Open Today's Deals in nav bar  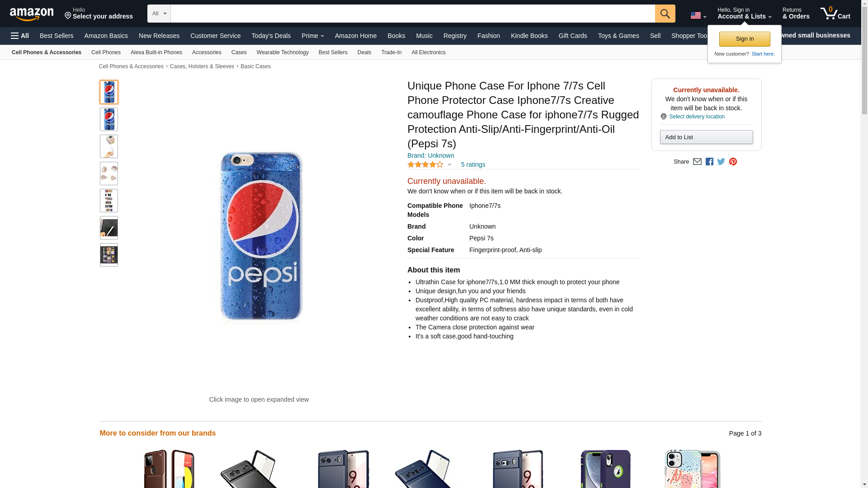coord(271,36)
